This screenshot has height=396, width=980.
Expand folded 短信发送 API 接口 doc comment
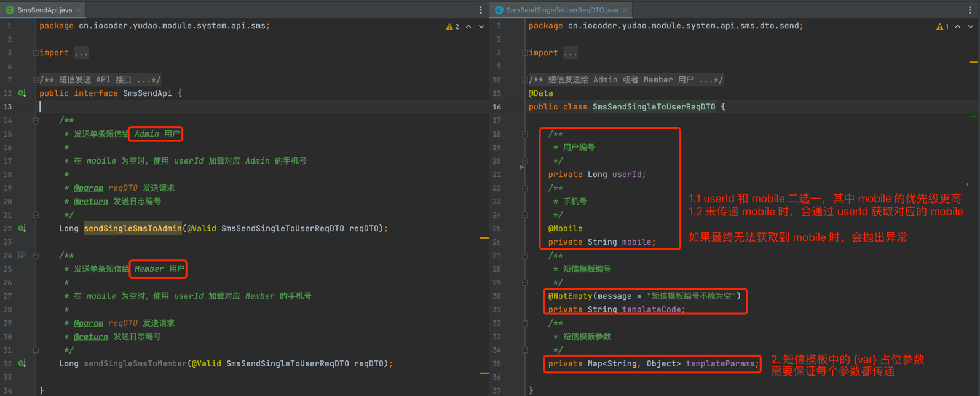(36, 80)
